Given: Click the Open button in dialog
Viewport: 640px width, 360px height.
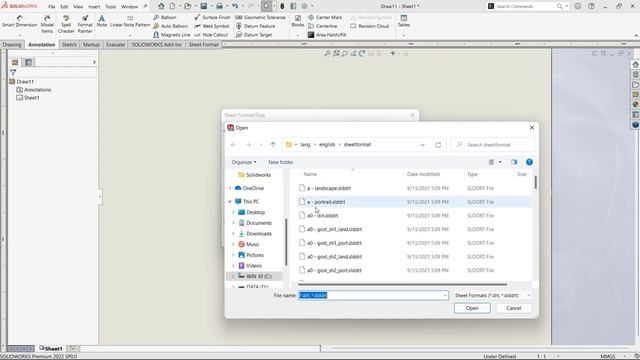Looking at the screenshot, I should (472, 308).
